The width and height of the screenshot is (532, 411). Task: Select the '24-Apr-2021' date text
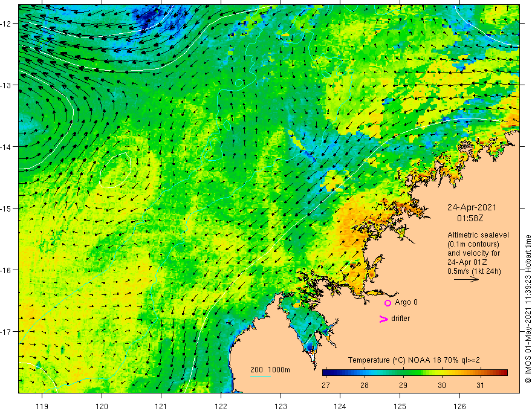coord(472,207)
